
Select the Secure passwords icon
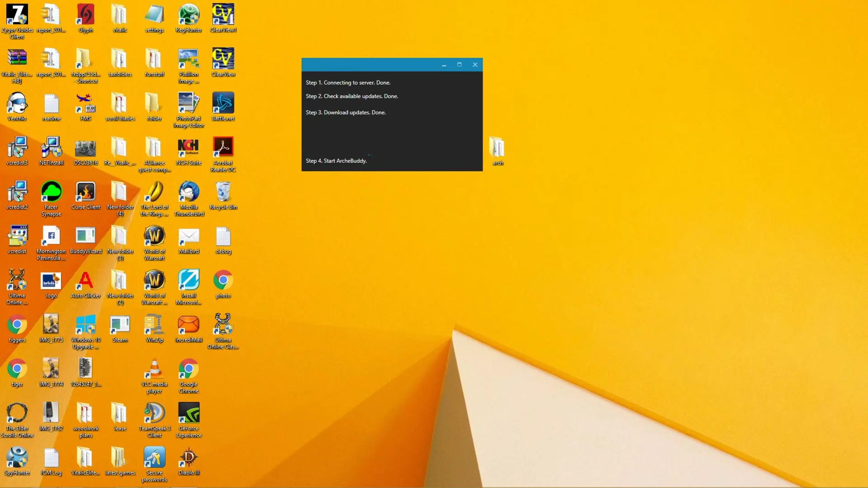point(154,458)
